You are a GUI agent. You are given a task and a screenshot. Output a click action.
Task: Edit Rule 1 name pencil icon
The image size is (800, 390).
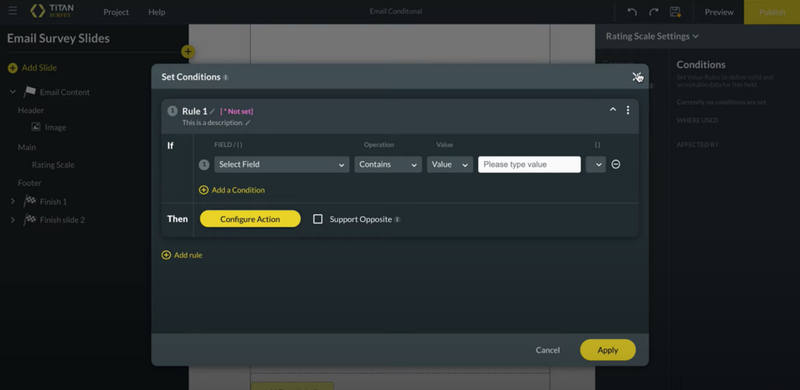pos(213,111)
